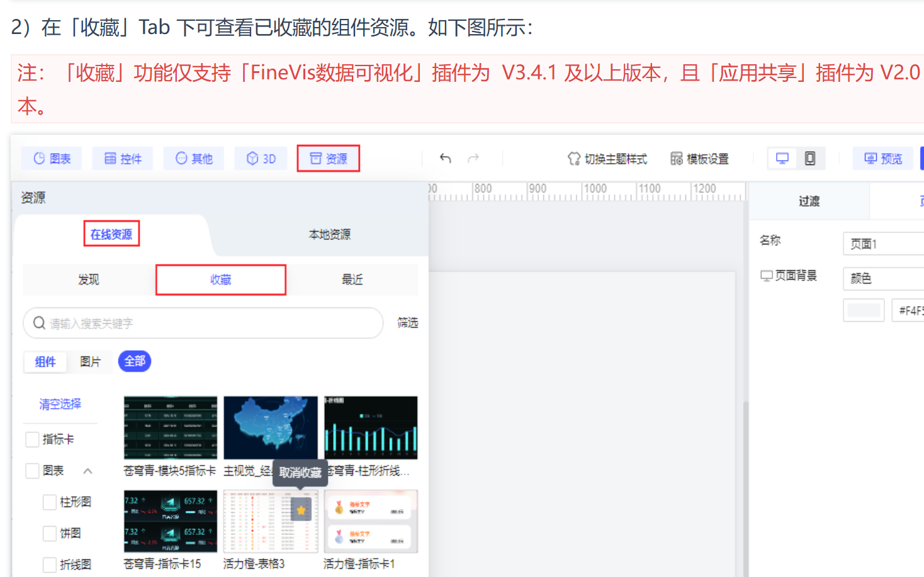Image resolution: width=924 pixels, height=577 pixels.
Task: Check the 饼图 filter checkbox
Action: point(50,534)
